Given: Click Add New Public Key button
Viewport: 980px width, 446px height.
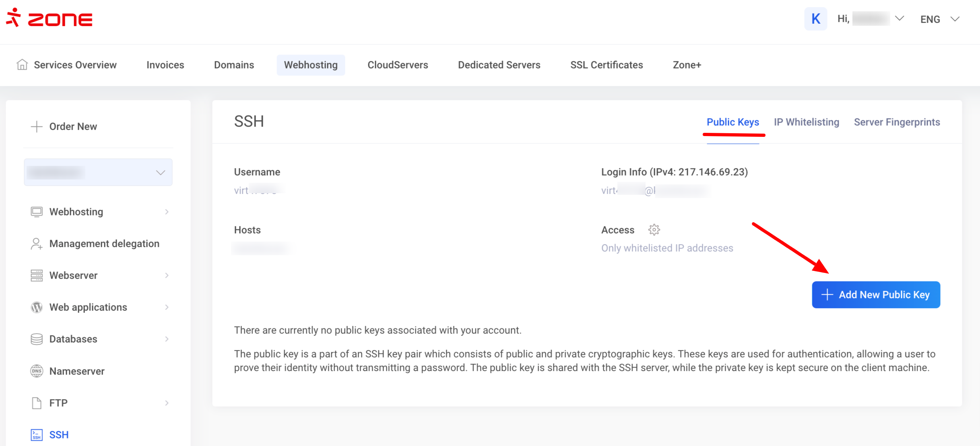Looking at the screenshot, I should point(876,295).
